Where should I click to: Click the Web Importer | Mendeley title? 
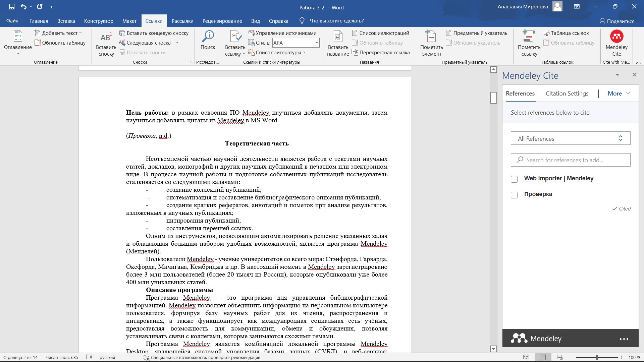pos(558,178)
